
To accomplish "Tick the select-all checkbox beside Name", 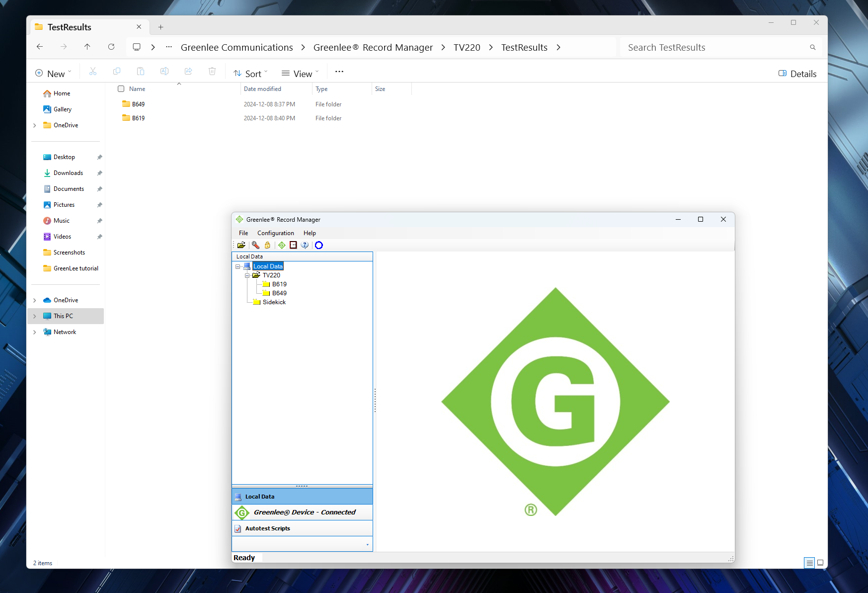I will [x=121, y=89].
